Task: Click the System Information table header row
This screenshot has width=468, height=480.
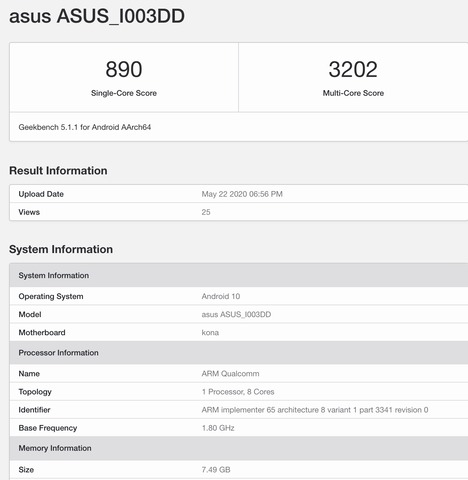Action: (x=239, y=275)
